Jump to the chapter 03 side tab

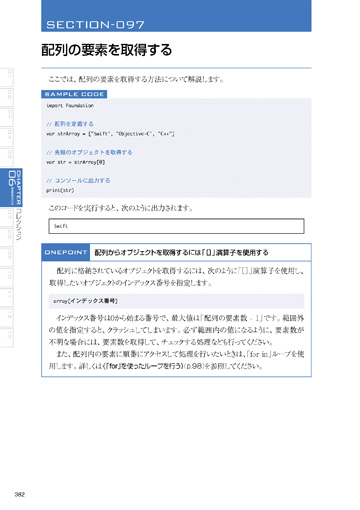pos(7,117)
